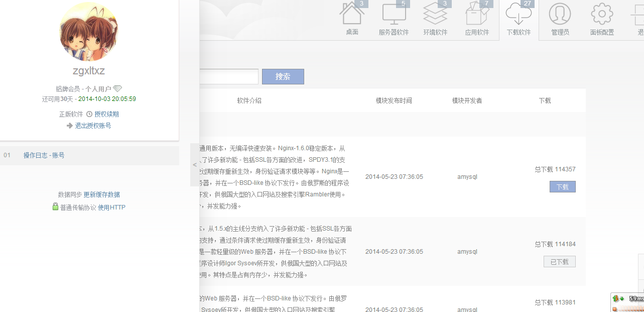Click 更新缓存数据 link
Screen dimensions: 644x312
(101, 194)
